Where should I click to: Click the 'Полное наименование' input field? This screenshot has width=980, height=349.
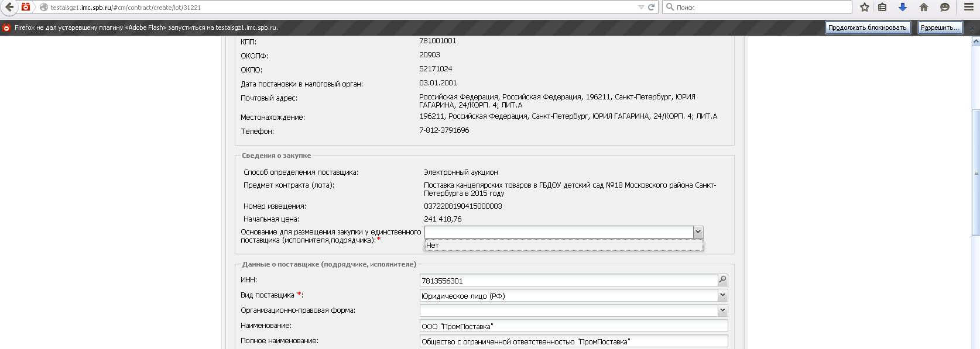coord(574,341)
